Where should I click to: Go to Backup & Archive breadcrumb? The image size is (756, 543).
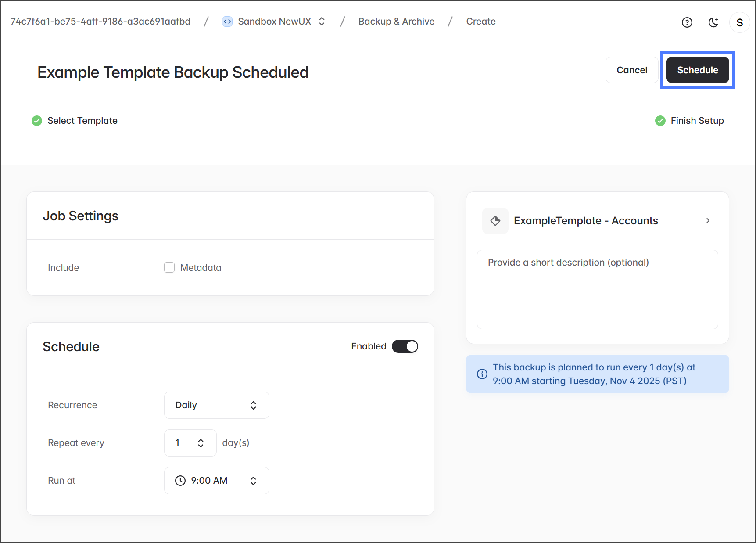click(396, 22)
